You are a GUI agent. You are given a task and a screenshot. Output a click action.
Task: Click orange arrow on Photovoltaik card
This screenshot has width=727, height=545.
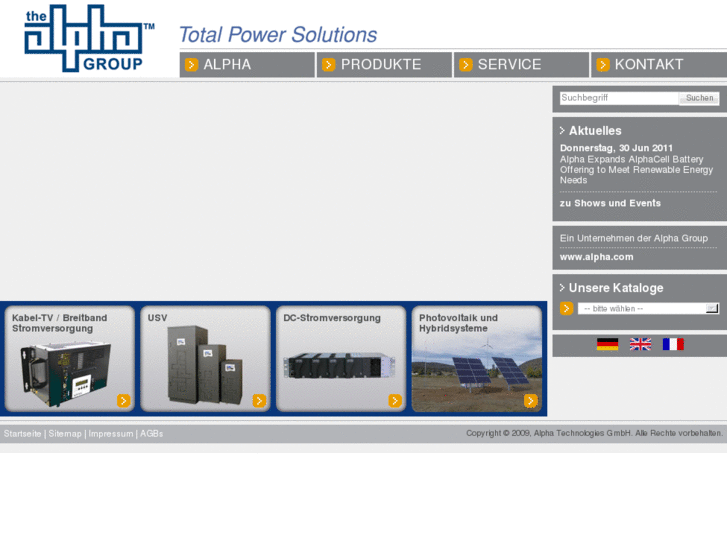530,400
